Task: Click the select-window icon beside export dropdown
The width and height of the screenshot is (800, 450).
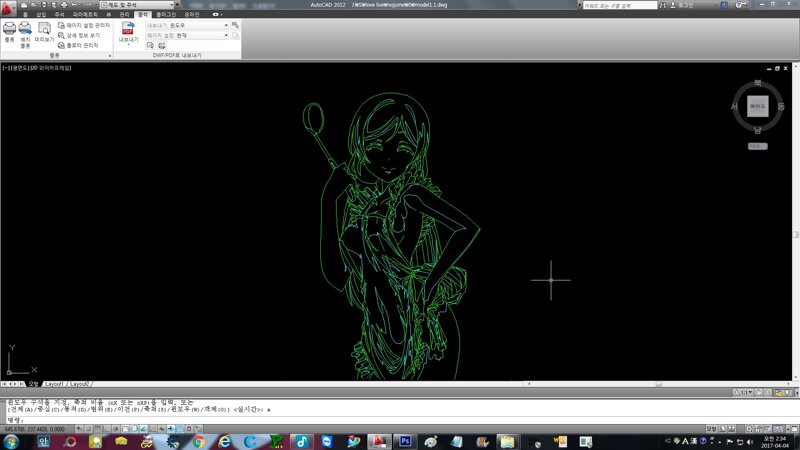Action: pyautogui.click(x=235, y=25)
